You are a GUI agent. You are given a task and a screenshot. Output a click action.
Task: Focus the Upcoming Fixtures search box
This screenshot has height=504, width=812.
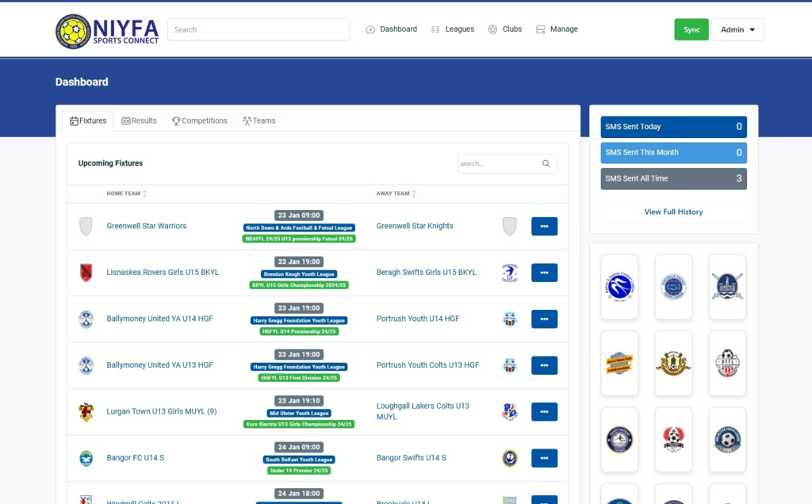coord(507,163)
